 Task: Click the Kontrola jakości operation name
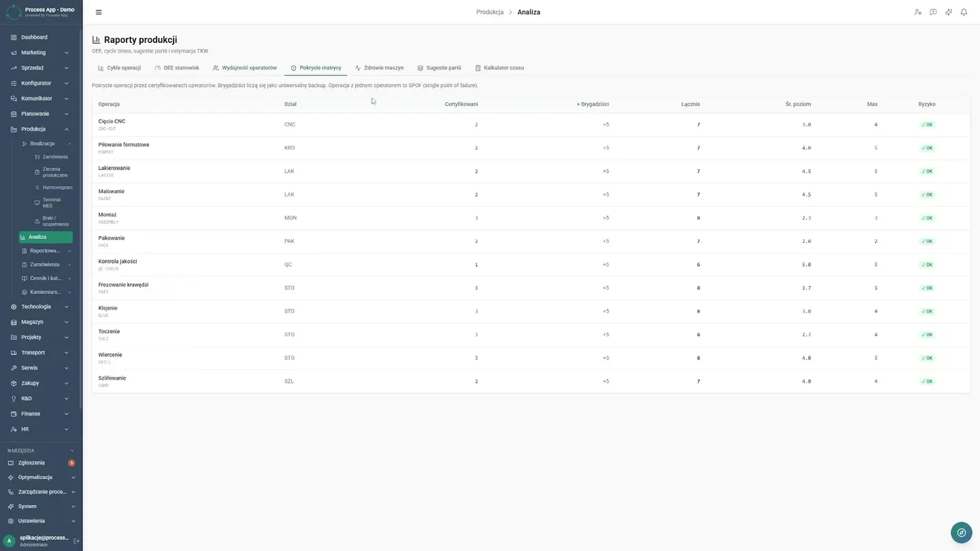[118, 261]
